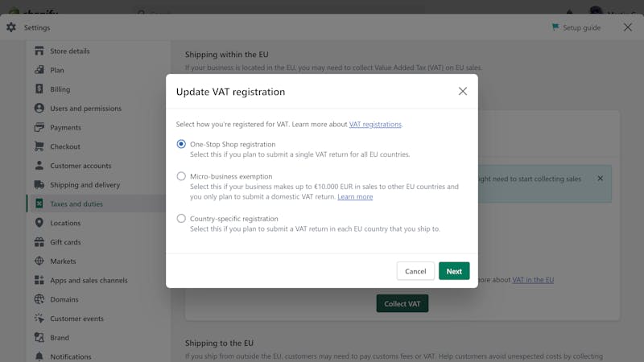
Task: Click the Gift cards present icon
Action: coord(39,242)
